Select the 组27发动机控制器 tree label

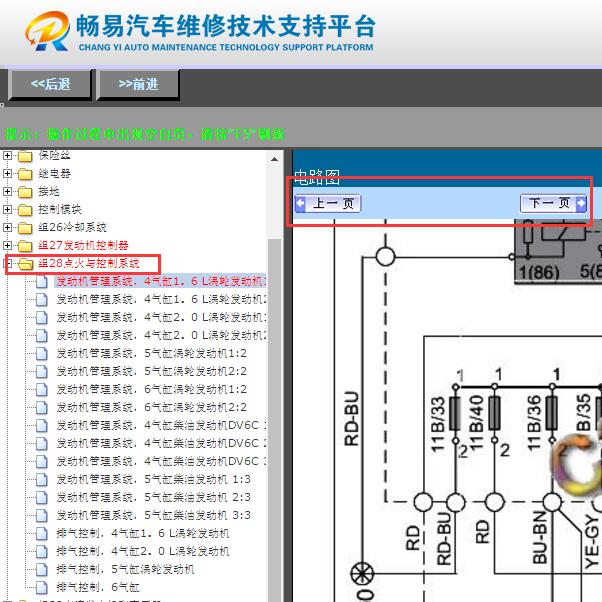83,245
